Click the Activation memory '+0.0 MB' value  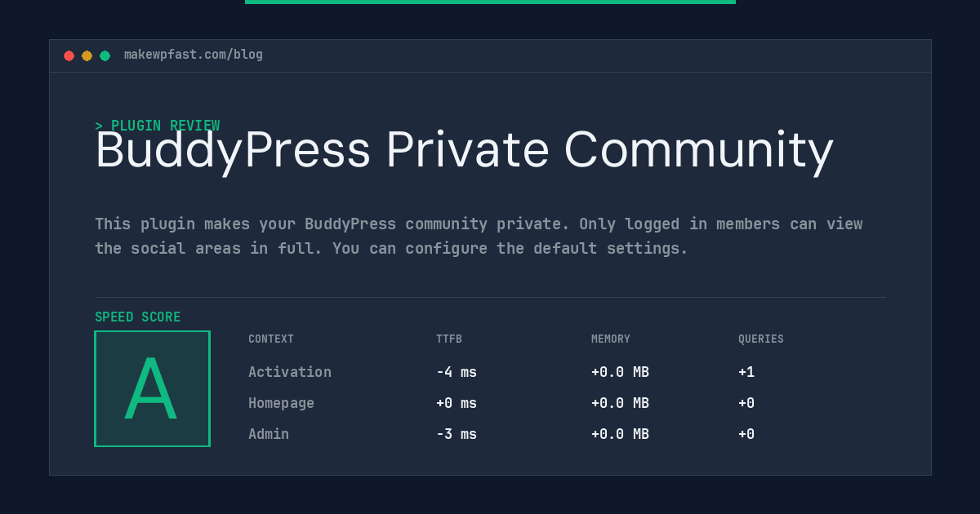(620, 372)
